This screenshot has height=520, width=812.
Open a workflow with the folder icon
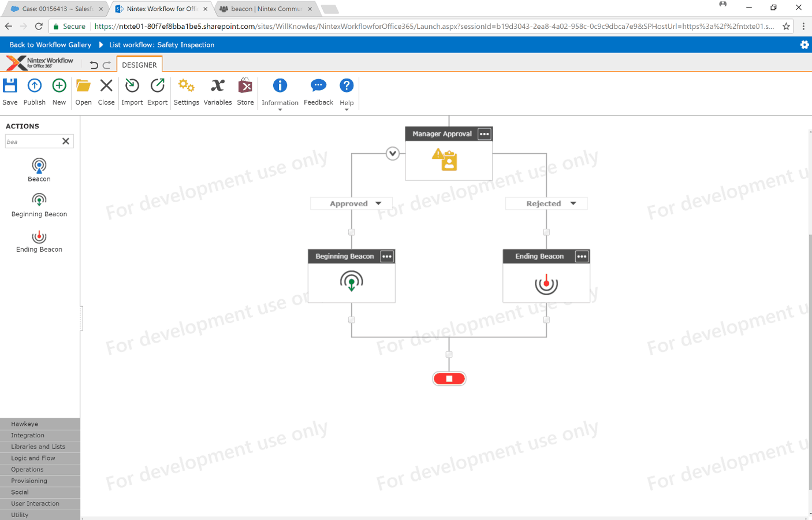coord(83,92)
